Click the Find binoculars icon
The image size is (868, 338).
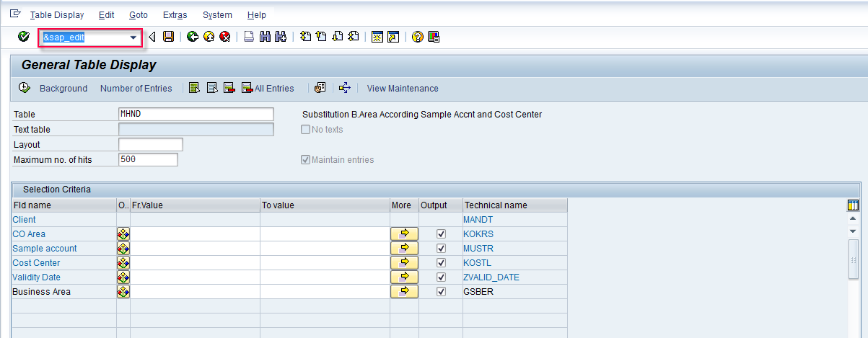(x=265, y=37)
